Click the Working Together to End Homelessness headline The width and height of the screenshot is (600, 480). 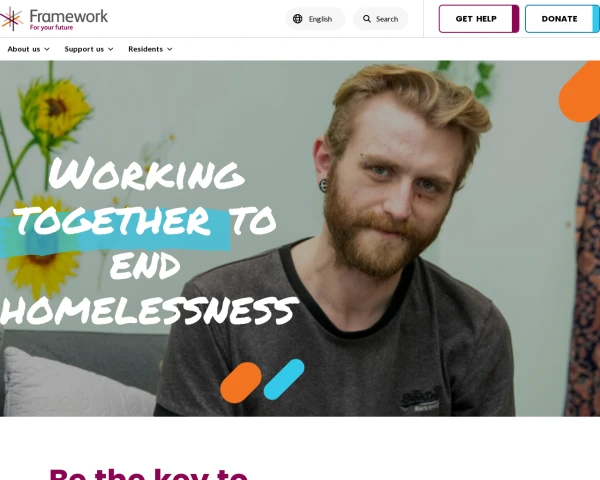point(149,241)
